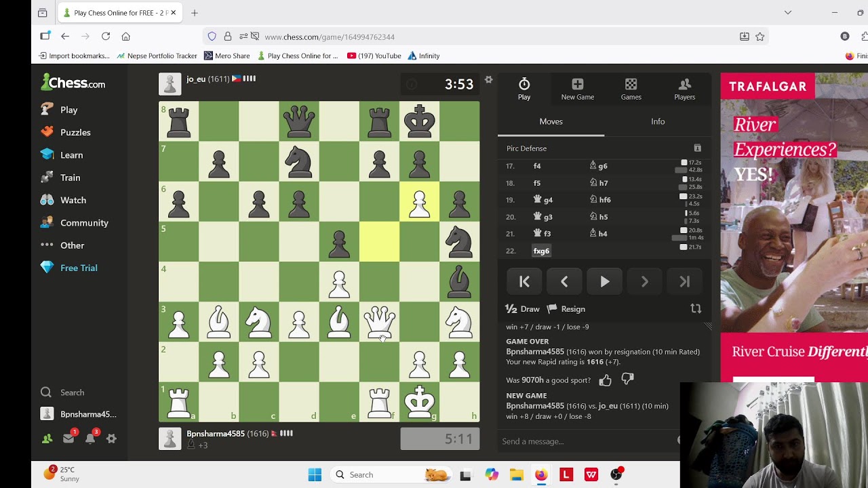The image size is (868, 488).
Task: Open a new browser tab
Action: (x=195, y=13)
